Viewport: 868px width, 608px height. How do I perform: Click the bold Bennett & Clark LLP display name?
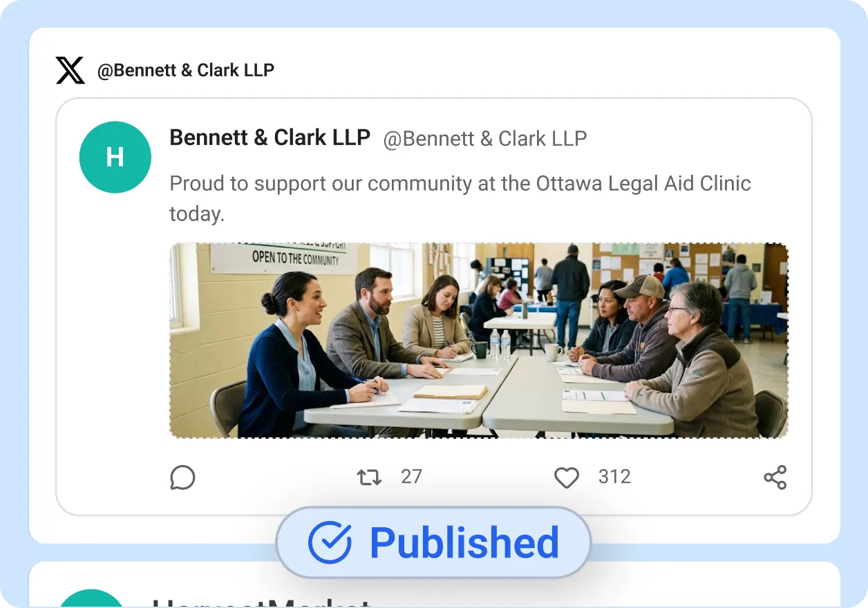point(270,137)
